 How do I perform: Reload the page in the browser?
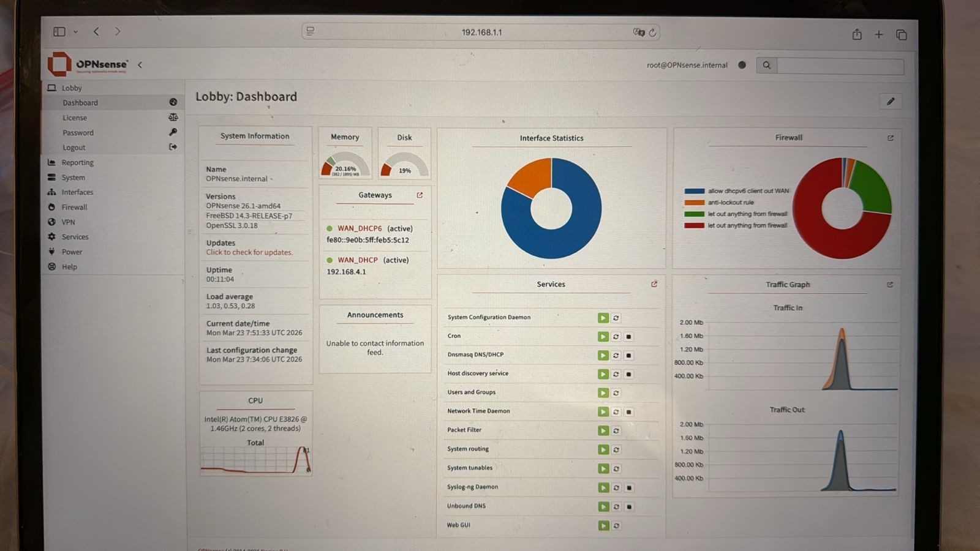(x=653, y=32)
